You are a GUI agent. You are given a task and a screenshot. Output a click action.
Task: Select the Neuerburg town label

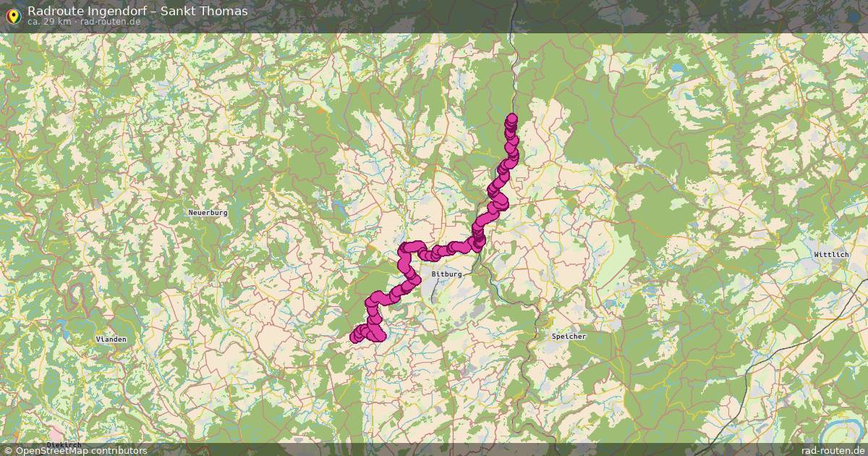pos(208,213)
